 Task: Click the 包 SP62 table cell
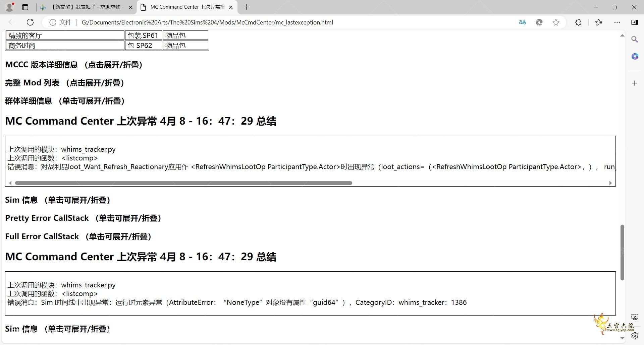pyautogui.click(x=144, y=46)
